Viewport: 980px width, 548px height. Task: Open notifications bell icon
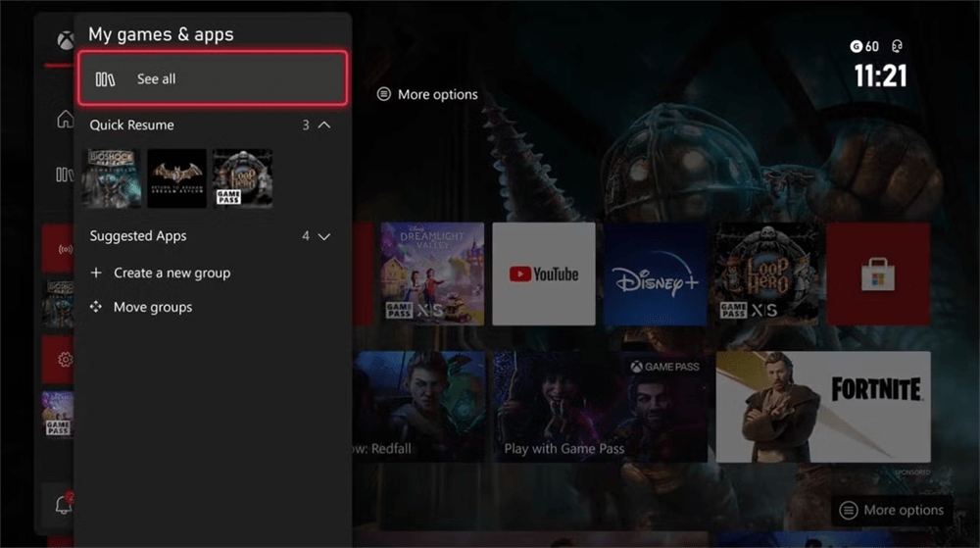(x=63, y=504)
